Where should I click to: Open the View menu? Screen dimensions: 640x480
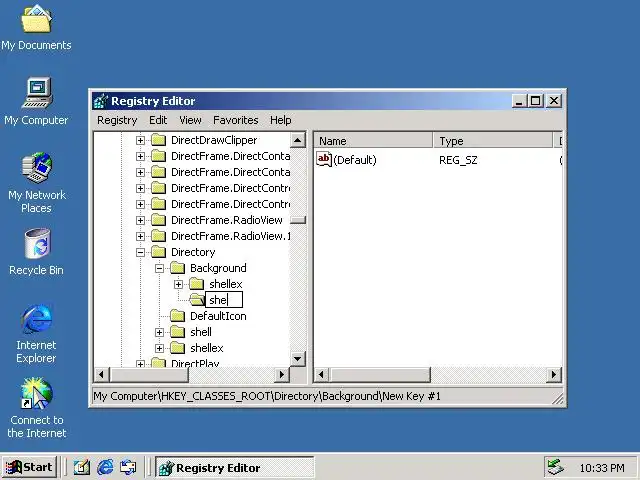[x=190, y=120]
